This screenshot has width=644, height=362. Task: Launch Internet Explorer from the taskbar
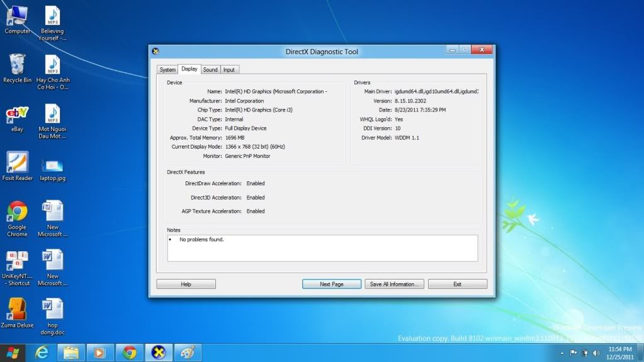pos(42,353)
